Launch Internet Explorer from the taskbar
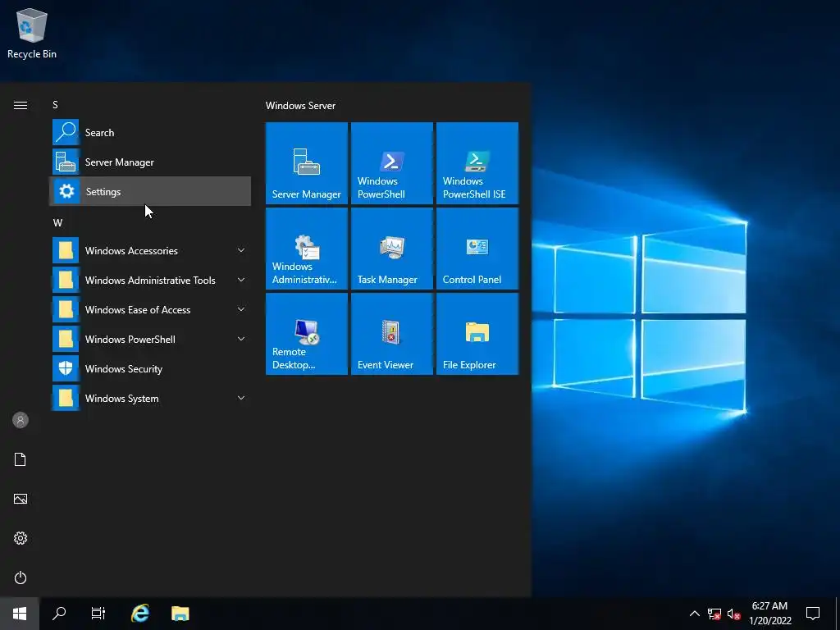The height and width of the screenshot is (630, 840). pos(140,614)
